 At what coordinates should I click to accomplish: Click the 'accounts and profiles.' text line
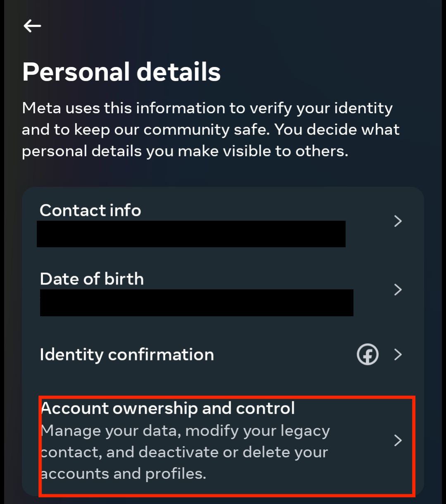coord(124,473)
